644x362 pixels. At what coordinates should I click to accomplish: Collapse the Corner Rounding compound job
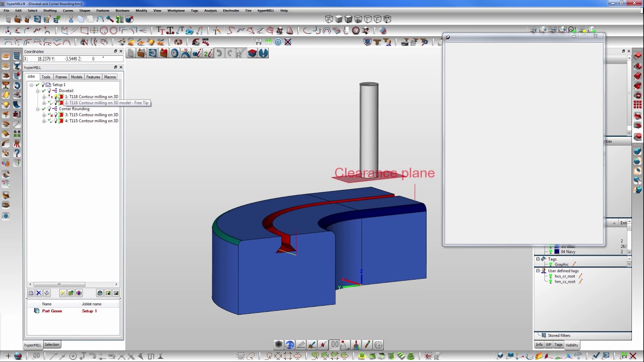(38, 109)
